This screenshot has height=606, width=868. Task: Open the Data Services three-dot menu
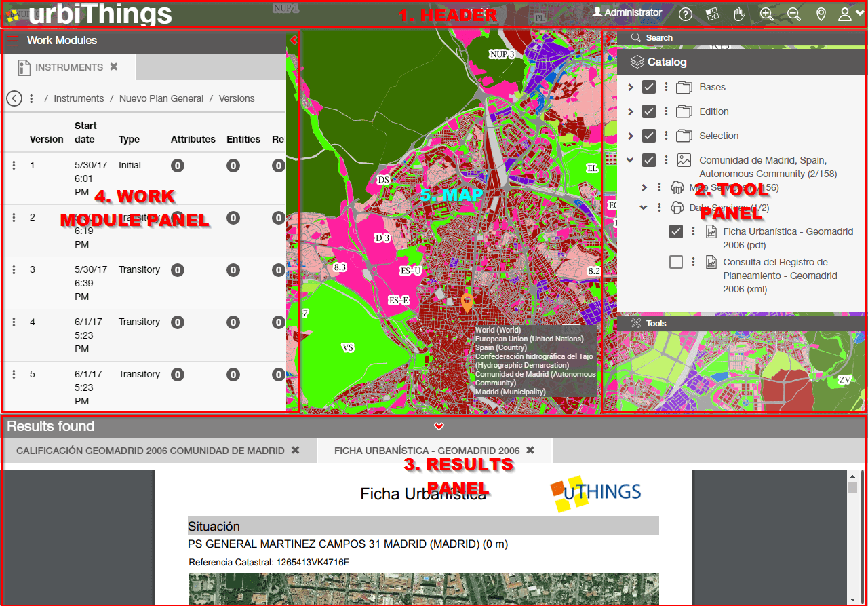pos(660,208)
